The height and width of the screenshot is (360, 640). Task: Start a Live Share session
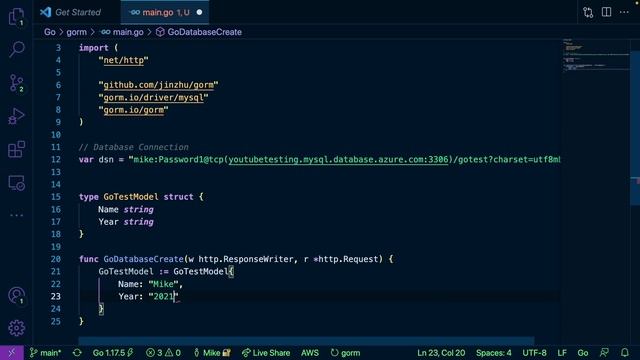click(x=266, y=353)
